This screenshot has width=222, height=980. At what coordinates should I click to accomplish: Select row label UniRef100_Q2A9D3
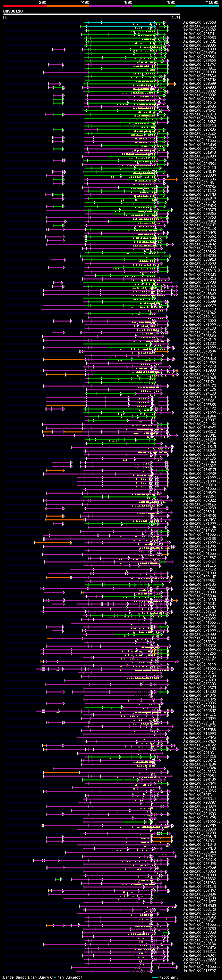(199, 88)
